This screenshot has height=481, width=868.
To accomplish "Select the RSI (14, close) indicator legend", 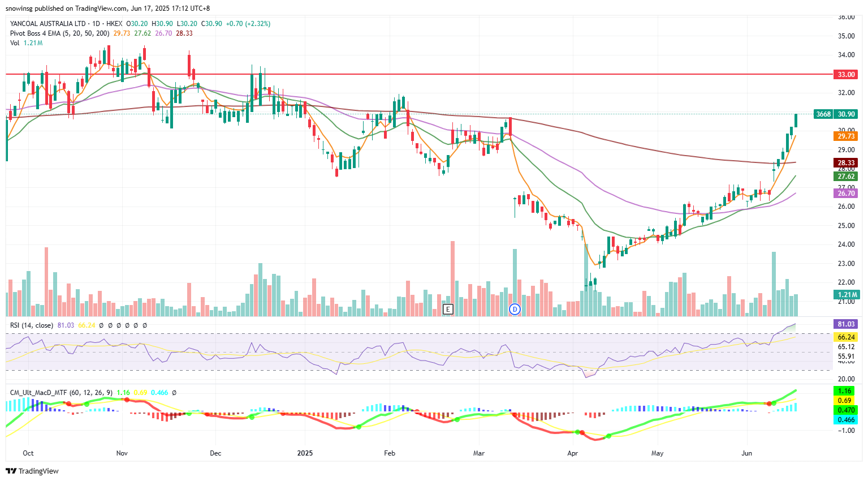I will 32,325.
